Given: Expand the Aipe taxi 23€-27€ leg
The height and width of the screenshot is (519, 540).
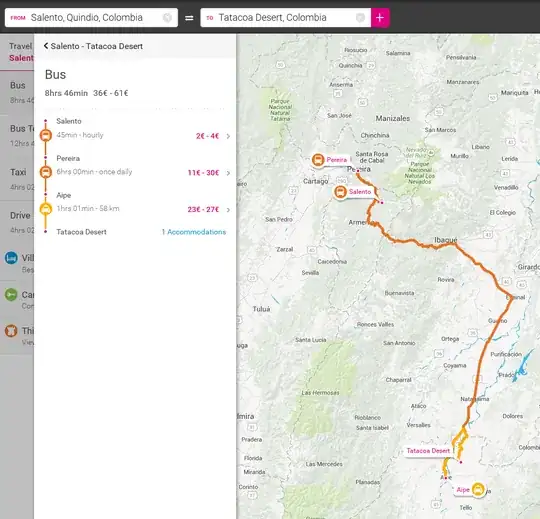Looking at the screenshot, I should (208, 210).
